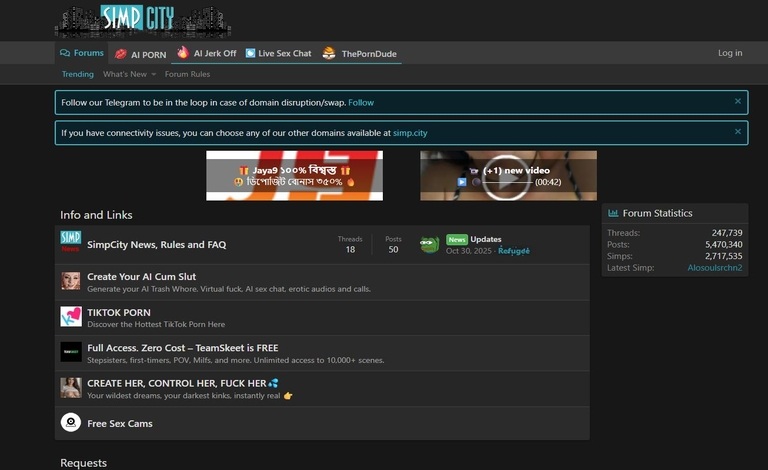
Task: Click 'Discover the Hottest TikTok' description text
Action: 156,324
